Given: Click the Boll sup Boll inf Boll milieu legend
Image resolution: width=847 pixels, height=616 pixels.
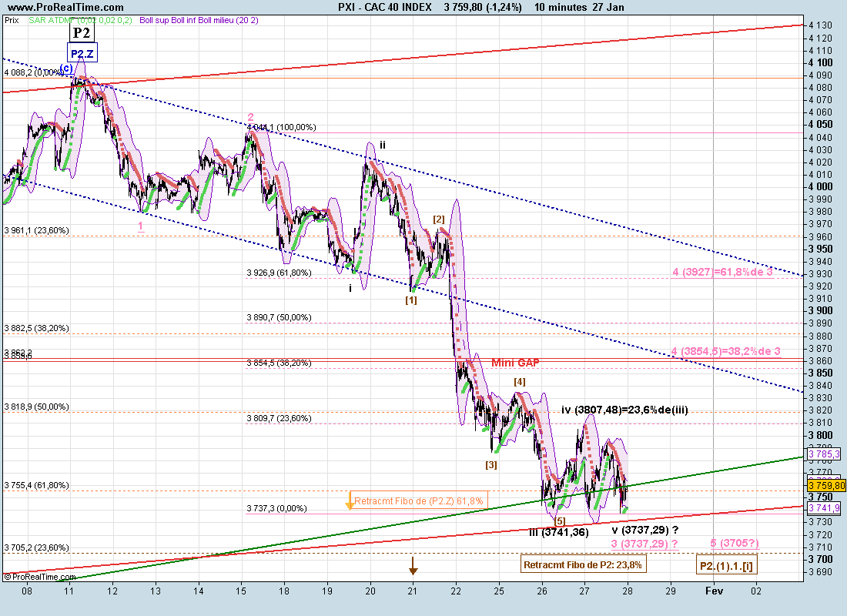Looking at the screenshot, I should pos(199,20).
